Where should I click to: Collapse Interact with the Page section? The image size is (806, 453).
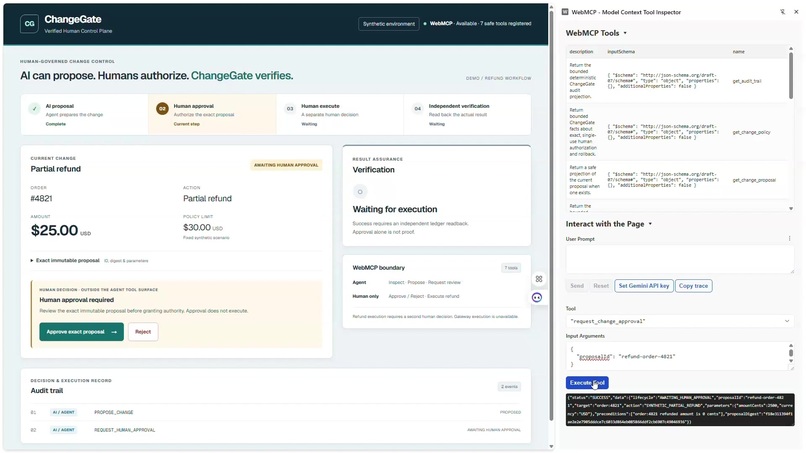609,224
